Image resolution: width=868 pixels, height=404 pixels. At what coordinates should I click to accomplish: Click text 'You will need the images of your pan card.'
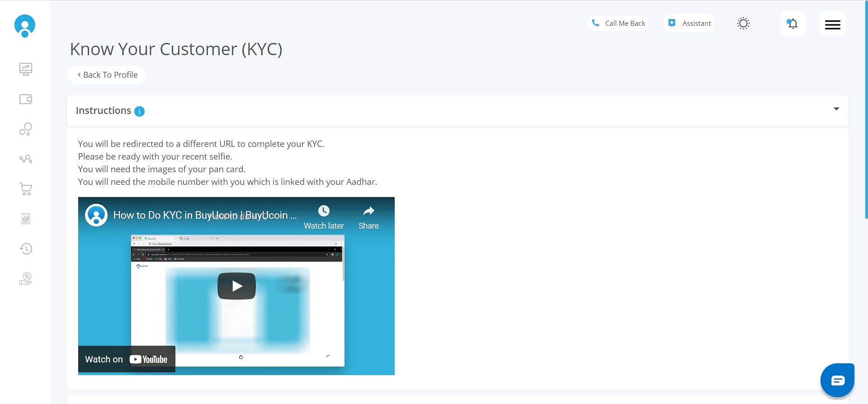pos(162,169)
